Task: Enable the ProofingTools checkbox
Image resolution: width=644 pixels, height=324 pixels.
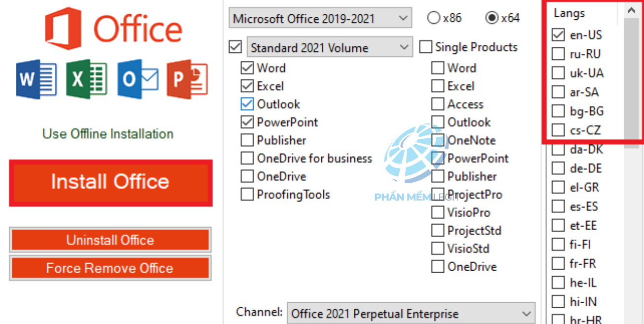Action: coord(247,195)
